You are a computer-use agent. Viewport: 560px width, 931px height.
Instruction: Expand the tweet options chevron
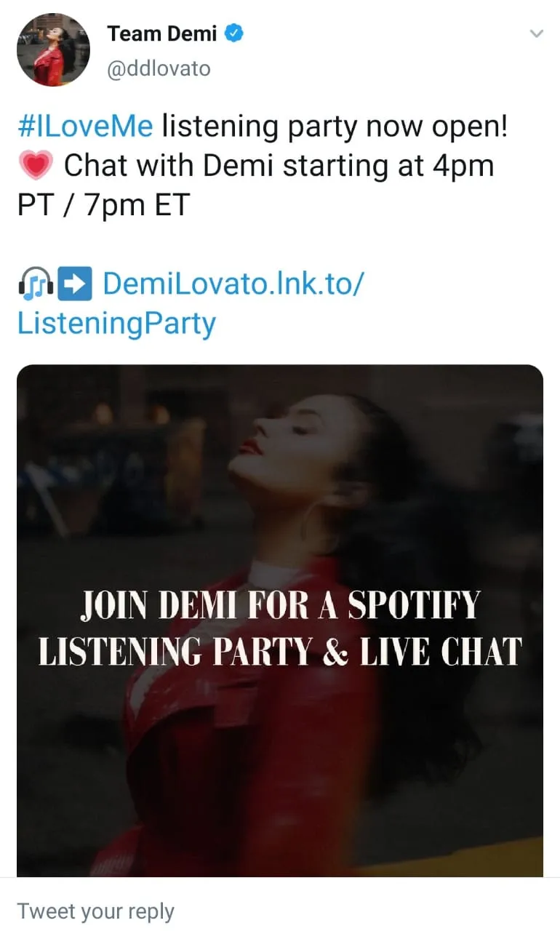click(x=536, y=34)
